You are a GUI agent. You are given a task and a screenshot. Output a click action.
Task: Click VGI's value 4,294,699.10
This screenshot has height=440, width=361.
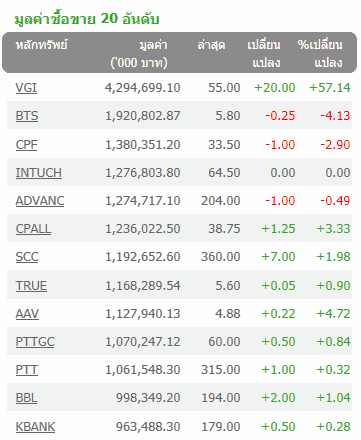(x=142, y=88)
